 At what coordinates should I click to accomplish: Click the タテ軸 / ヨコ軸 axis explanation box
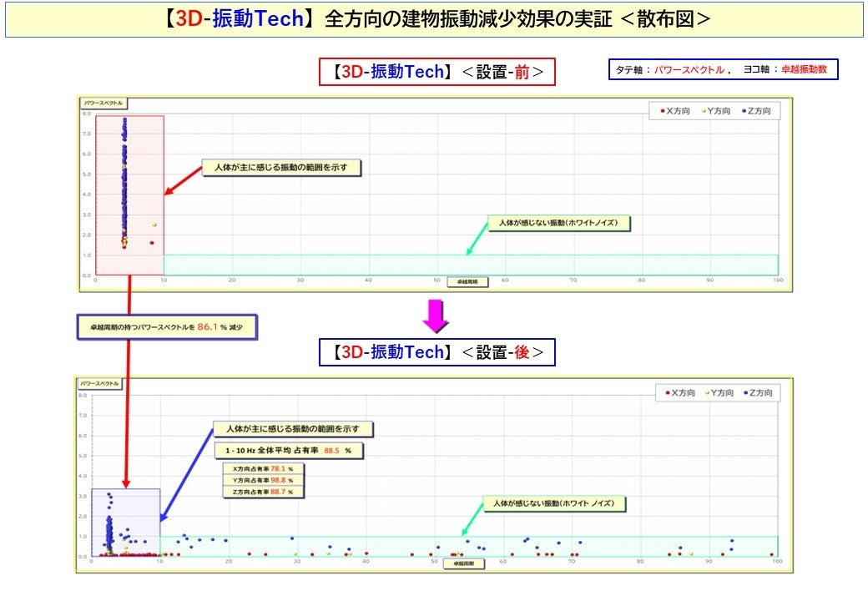click(723, 70)
